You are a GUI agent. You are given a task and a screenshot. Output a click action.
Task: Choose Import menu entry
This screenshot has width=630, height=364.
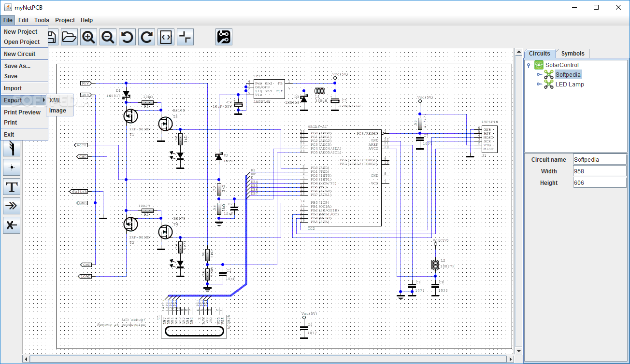tap(24, 88)
